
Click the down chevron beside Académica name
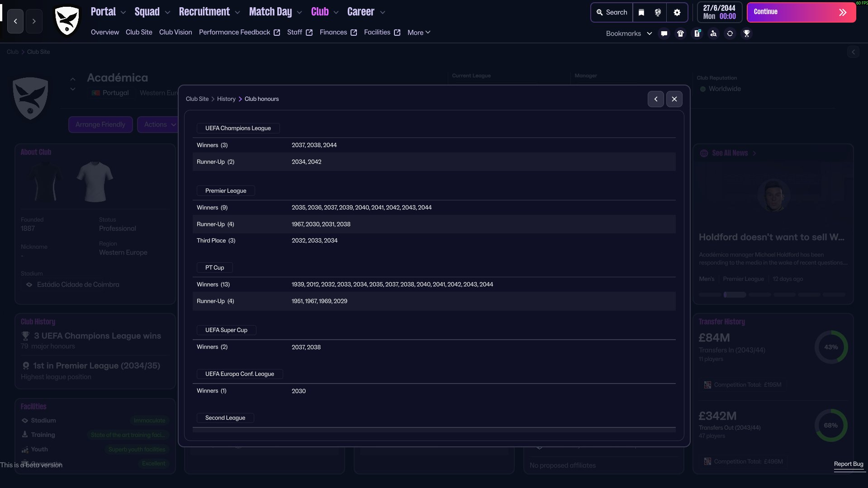tap(73, 89)
